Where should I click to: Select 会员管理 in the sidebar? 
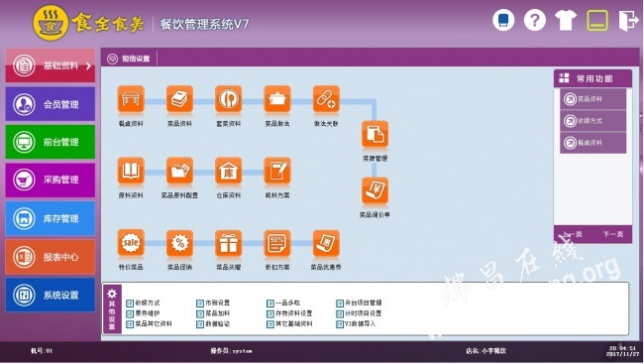pos(51,104)
